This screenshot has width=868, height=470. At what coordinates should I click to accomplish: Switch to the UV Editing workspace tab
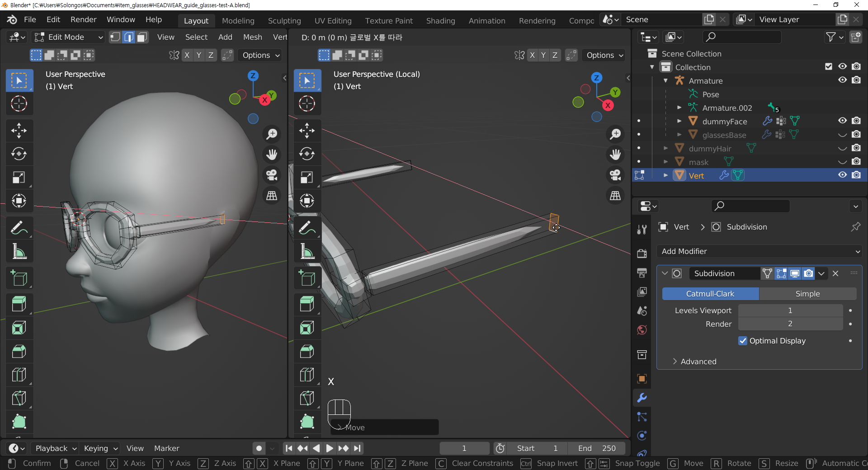click(x=333, y=21)
